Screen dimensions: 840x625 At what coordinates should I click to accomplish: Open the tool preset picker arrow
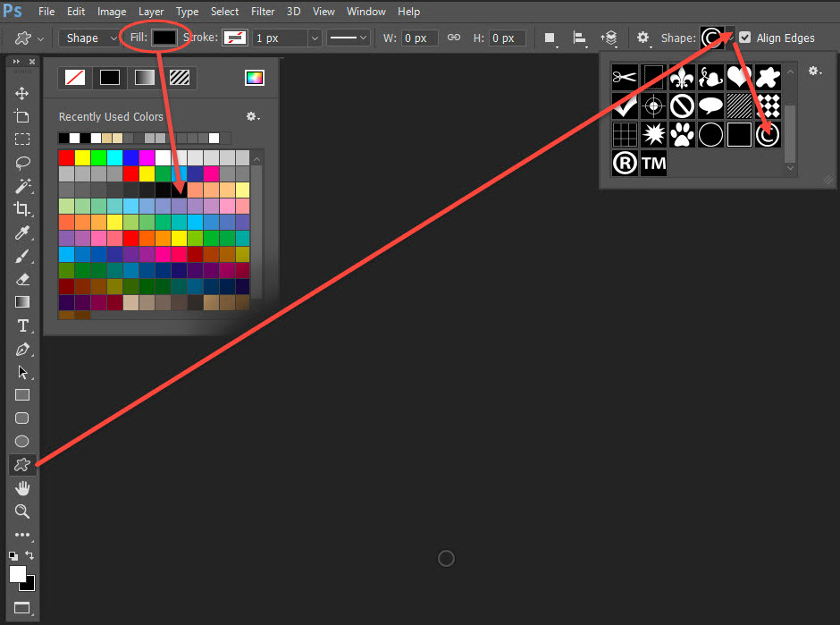pyautogui.click(x=41, y=38)
